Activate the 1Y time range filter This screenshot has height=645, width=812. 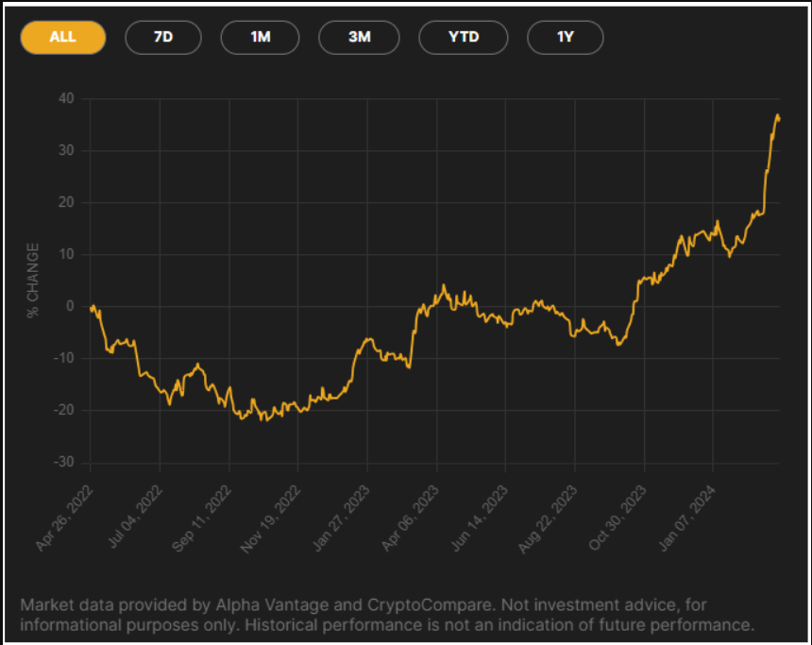coord(565,37)
